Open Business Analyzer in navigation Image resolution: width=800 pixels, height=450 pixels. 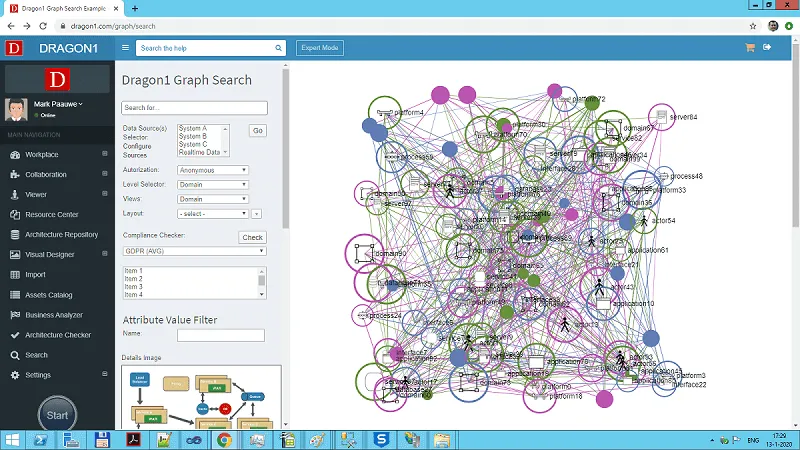[x=57, y=315]
